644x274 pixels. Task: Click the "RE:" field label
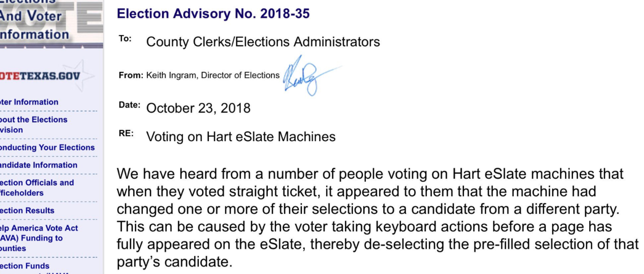[x=126, y=133]
